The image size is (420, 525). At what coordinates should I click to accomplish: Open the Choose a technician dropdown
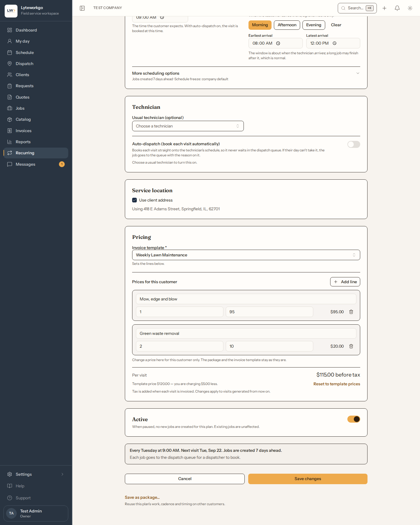[188, 126]
